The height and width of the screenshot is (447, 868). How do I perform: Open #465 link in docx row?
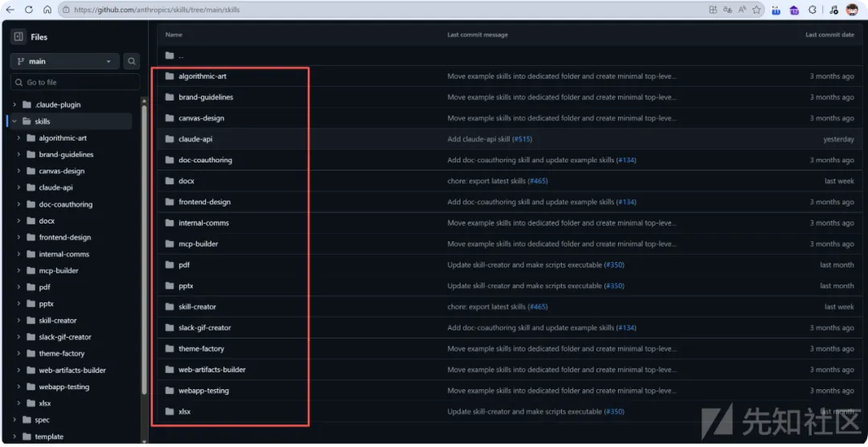(x=538, y=181)
